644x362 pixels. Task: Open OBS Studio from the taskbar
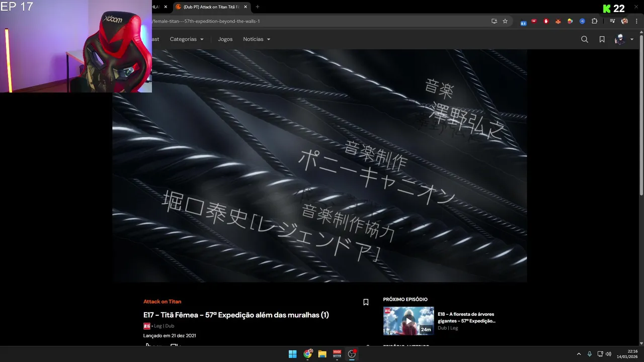point(352,354)
